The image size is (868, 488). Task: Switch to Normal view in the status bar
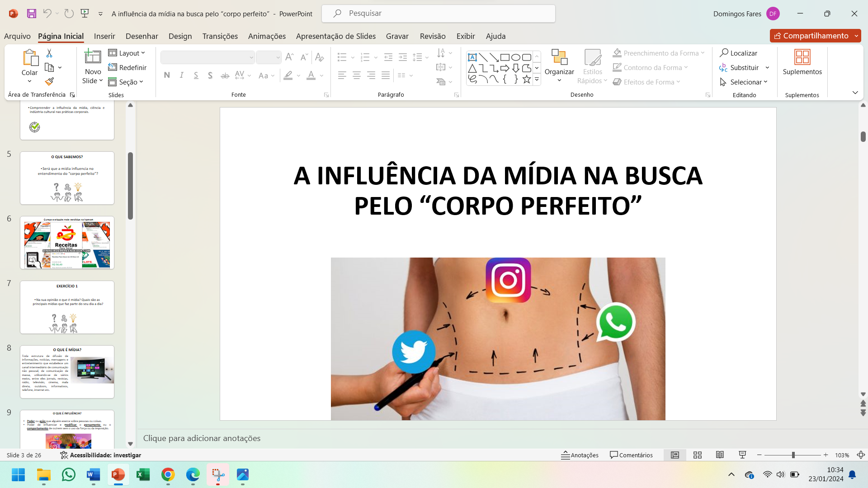(675, 455)
